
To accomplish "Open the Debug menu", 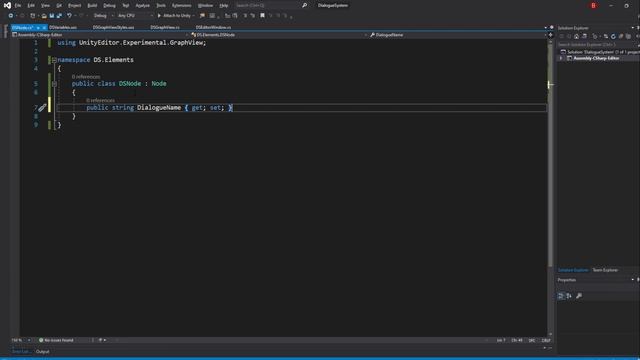I will [109, 6].
